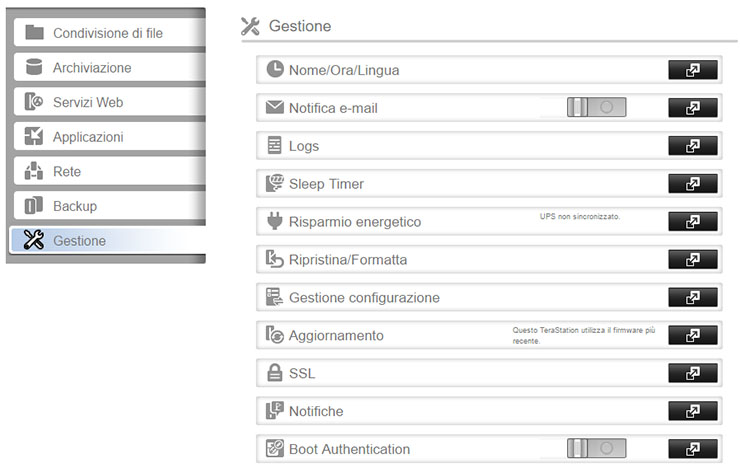Click the Logs list icon
The image size is (740, 468).
tap(275, 146)
